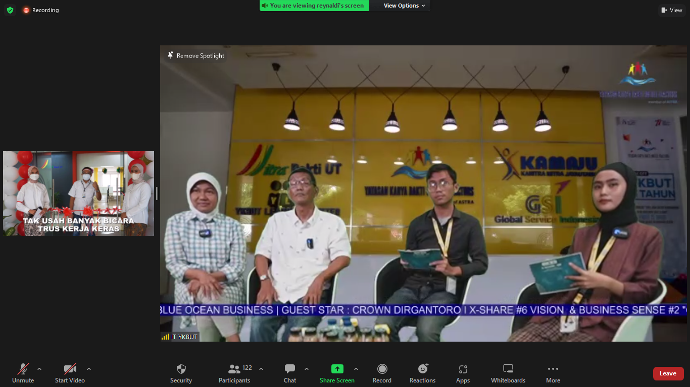The image size is (690, 387).
Task: Open the Reactions menu
Action: point(422,373)
